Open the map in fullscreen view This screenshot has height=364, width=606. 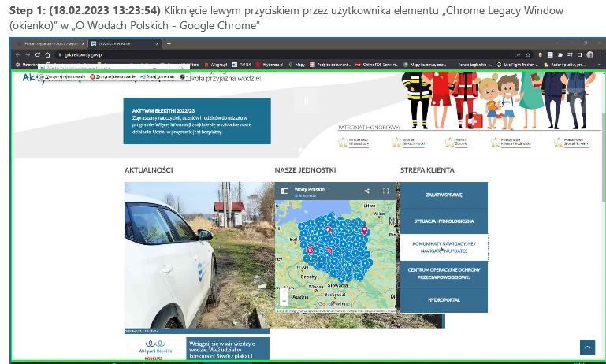(385, 191)
